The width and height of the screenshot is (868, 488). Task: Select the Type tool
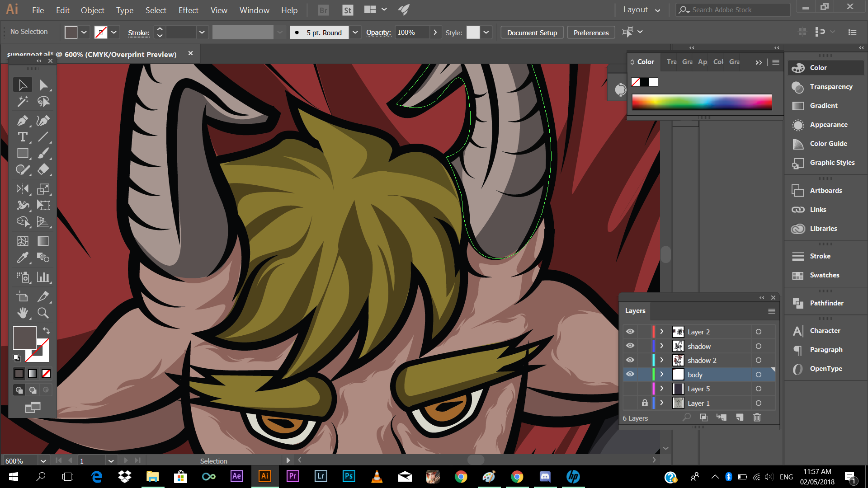(22, 137)
